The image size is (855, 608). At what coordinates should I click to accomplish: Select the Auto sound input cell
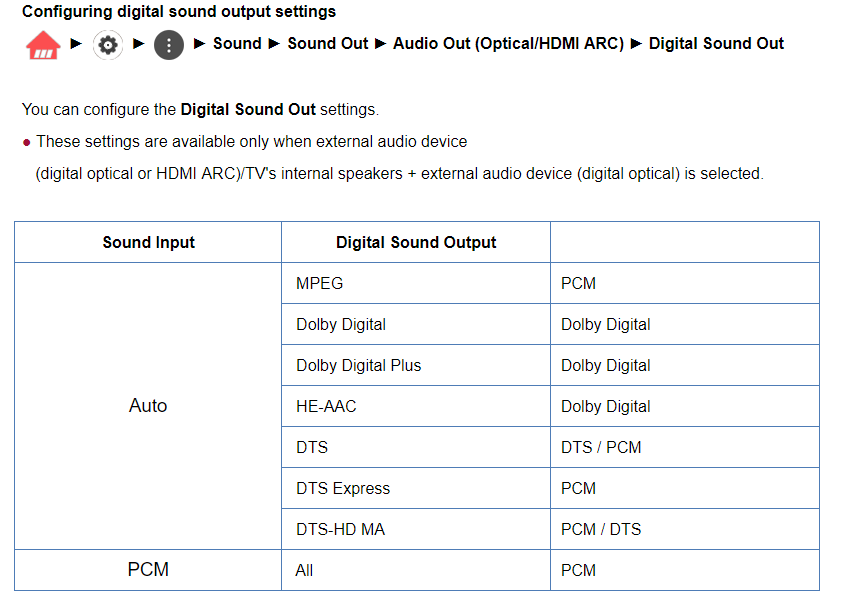tap(148, 406)
